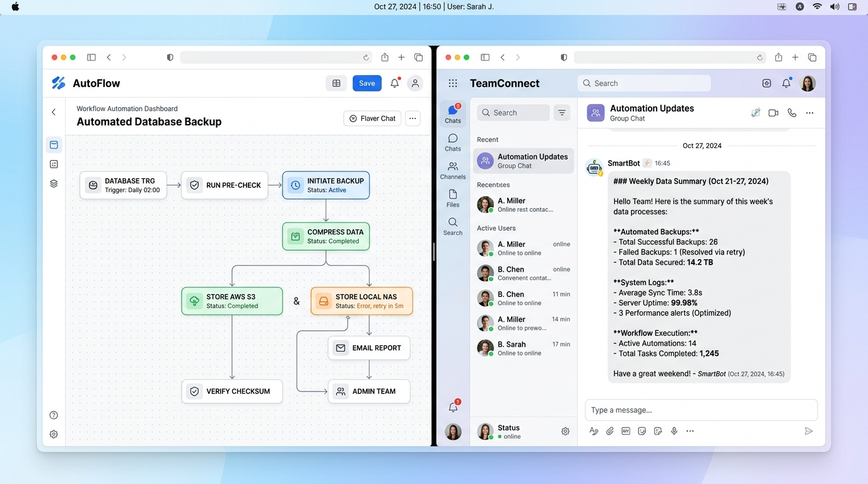Select the highlighted top icon in AutoFlow's left rail
This screenshot has width=868, height=484.
tap(54, 145)
